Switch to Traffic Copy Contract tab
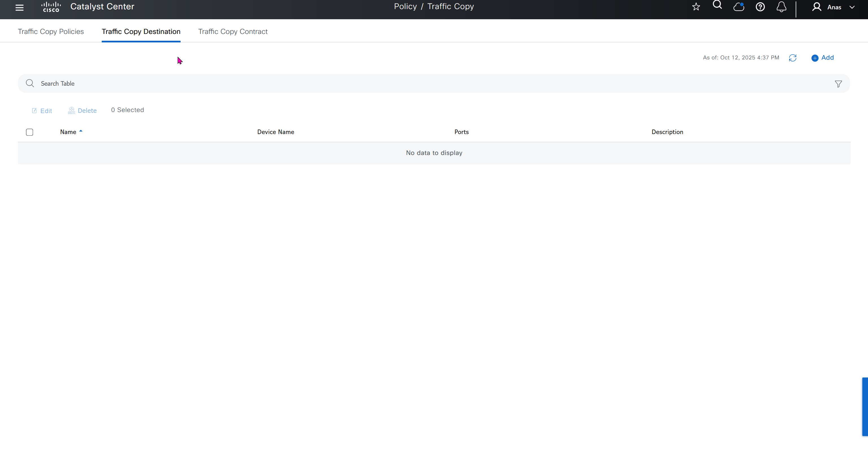The width and height of the screenshot is (868, 468). (x=233, y=31)
